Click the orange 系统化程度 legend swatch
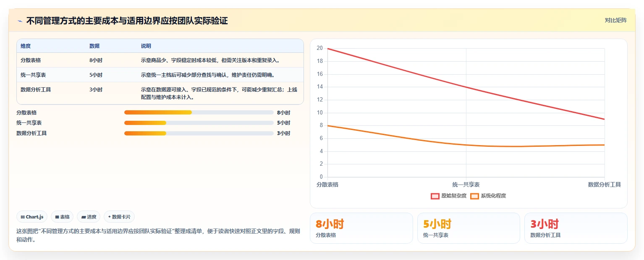Viewport: 644px width, 260px height. 474,196
